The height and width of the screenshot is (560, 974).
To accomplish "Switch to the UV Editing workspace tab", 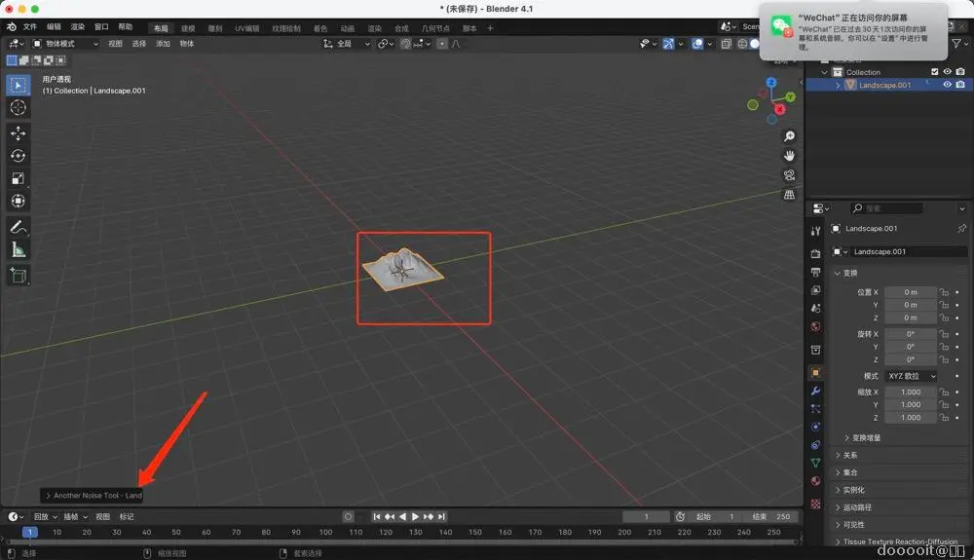I will (x=247, y=28).
